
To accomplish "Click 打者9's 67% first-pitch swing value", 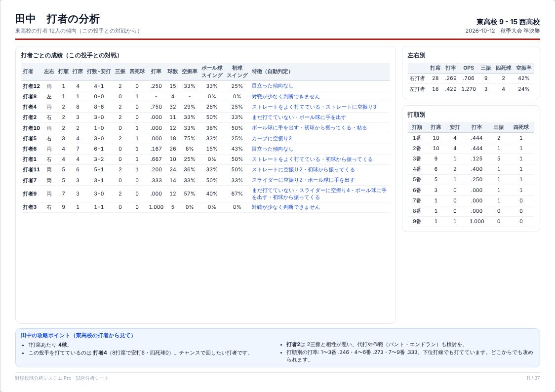I will coord(237,194).
